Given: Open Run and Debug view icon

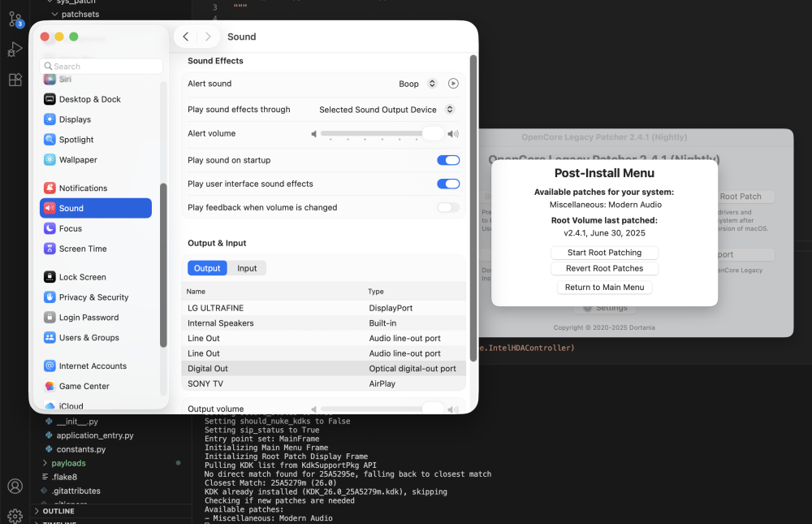Looking at the screenshot, I should [15, 50].
